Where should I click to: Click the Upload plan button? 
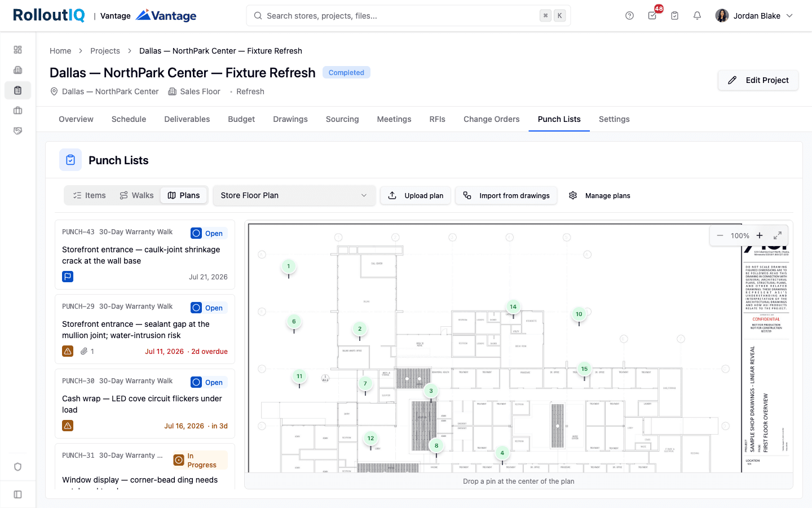click(x=416, y=195)
